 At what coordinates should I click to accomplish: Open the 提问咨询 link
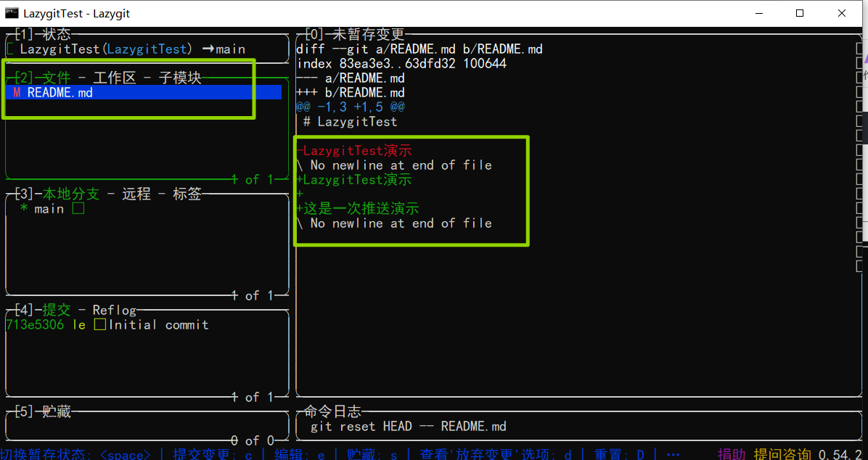point(782,454)
